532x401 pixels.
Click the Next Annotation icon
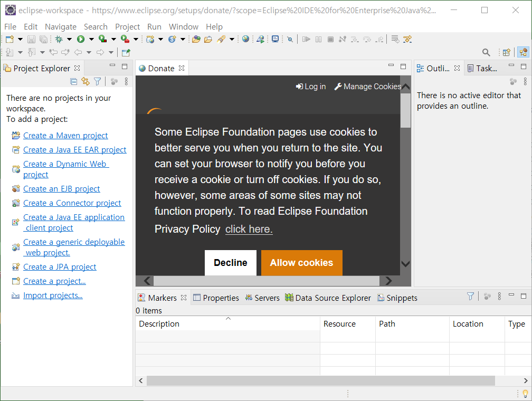9,52
